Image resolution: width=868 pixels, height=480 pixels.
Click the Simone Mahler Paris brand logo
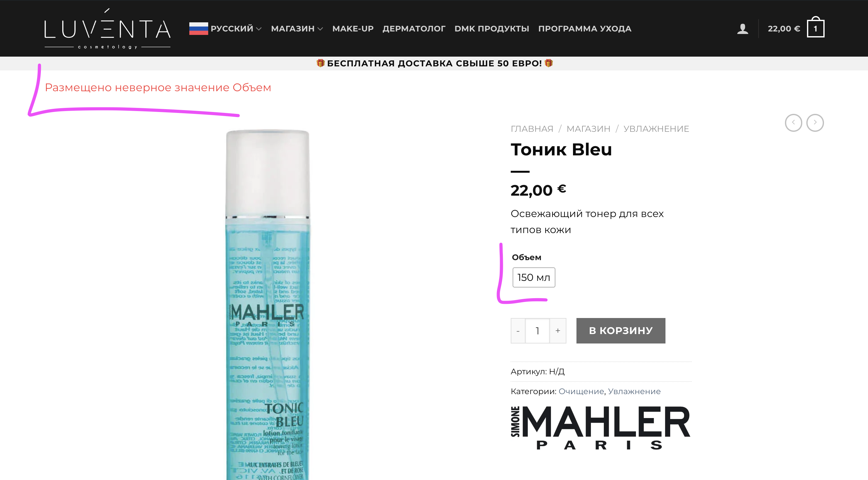(x=600, y=428)
